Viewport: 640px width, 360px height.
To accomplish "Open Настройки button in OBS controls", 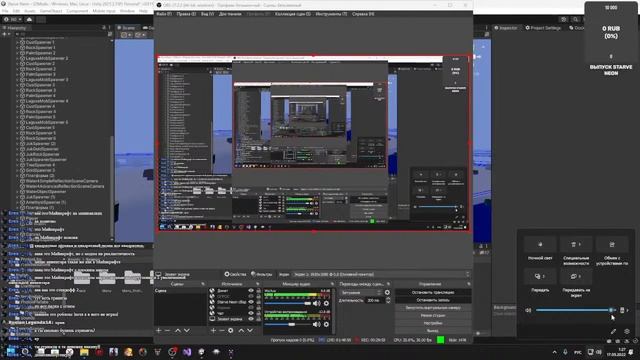I will (433, 323).
